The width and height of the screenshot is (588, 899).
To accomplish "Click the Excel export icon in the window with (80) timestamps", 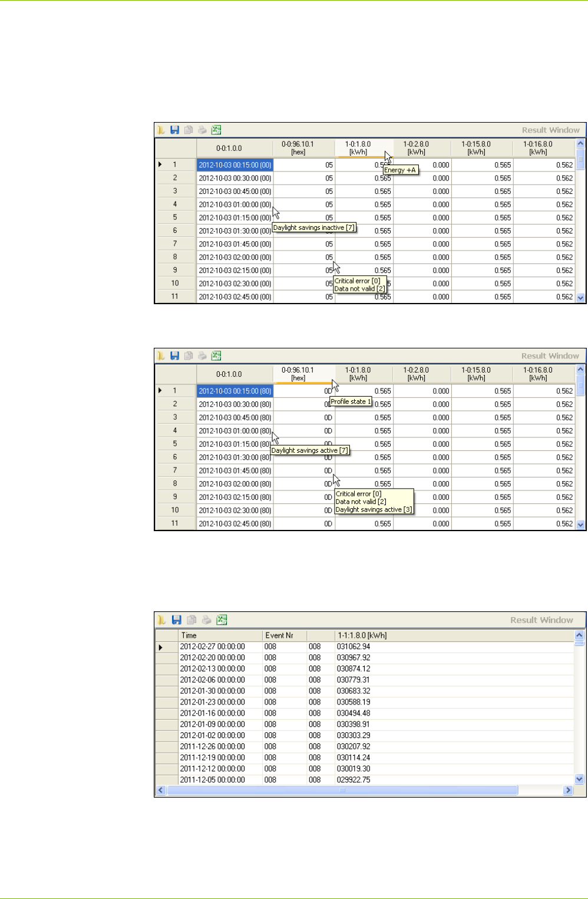I will coord(216,356).
